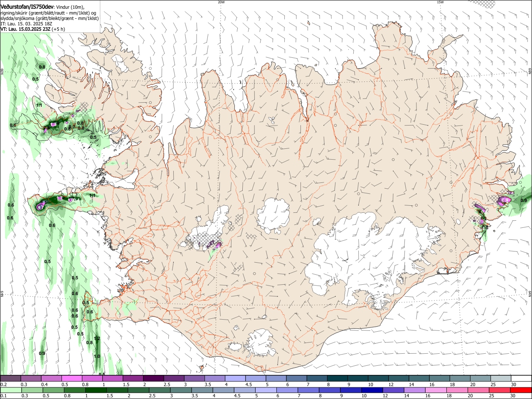532x399 pixels.
Task: Click the 'IT: Lau. 15. 03. 2025 18Z' line
Action: tap(26, 24)
